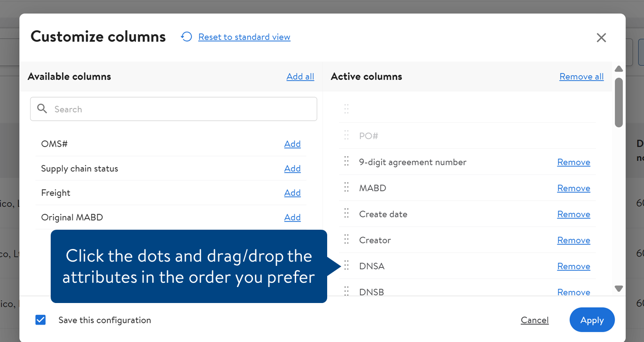
Task: Toggle Save this configuration checkbox
Action: click(41, 320)
